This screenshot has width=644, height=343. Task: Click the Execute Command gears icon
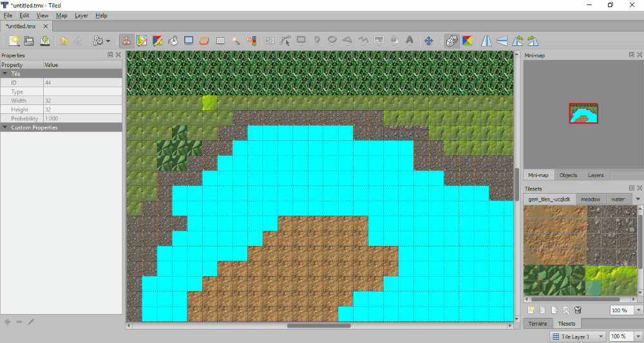pos(98,41)
